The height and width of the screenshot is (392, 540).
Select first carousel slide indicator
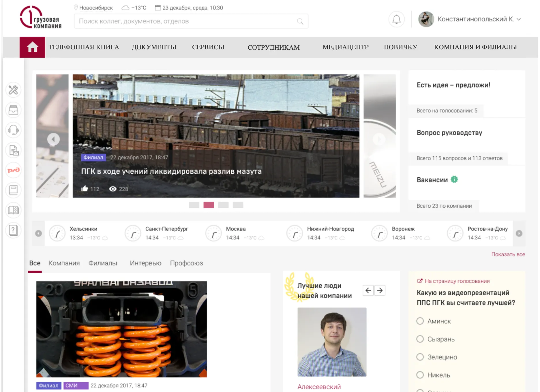coord(194,205)
